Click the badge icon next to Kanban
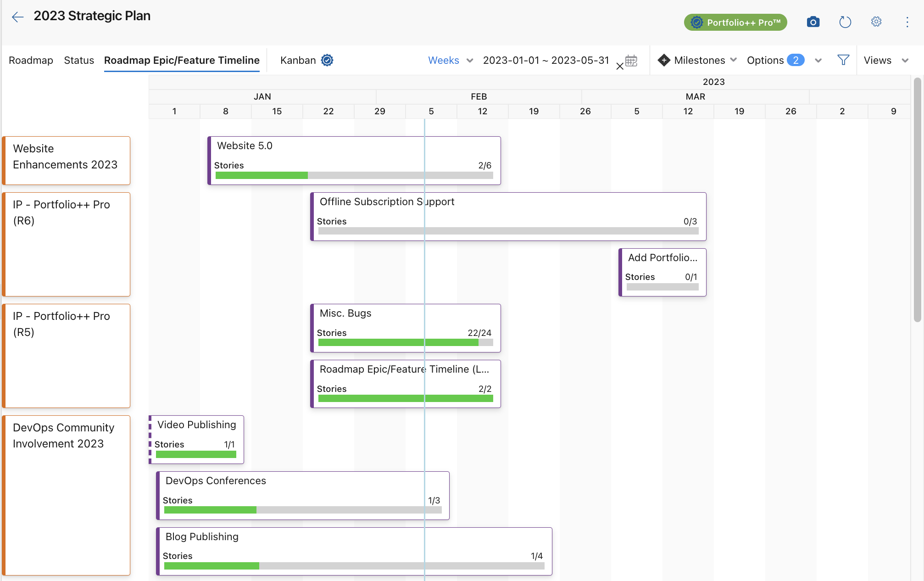 (x=326, y=60)
